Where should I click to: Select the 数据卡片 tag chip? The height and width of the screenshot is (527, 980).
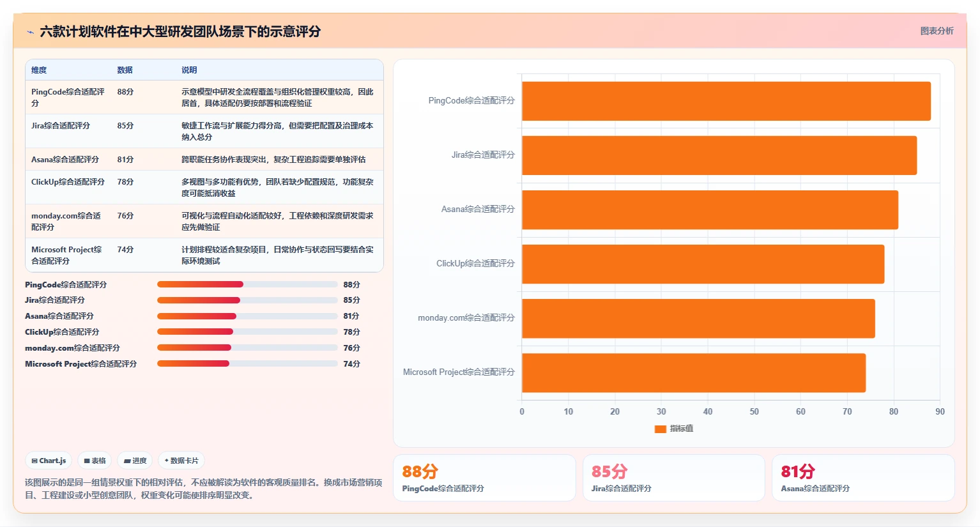point(181,461)
